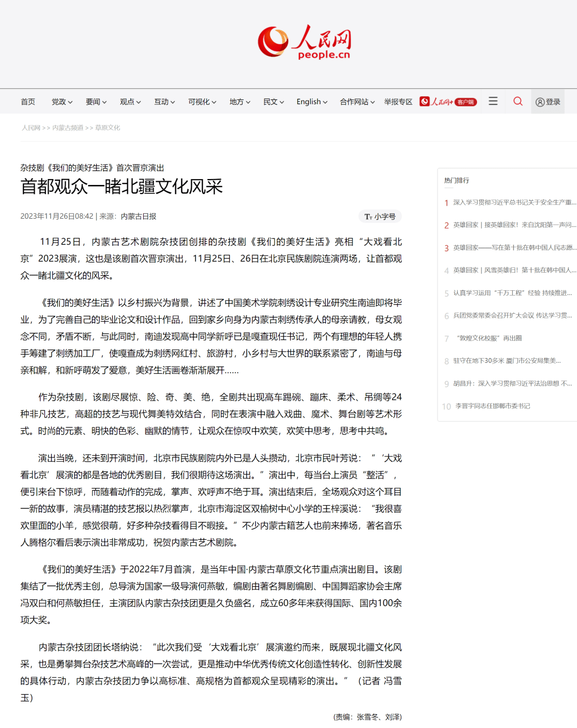The image size is (577, 728).
Task: Expand the English dropdown menu
Action: tap(311, 102)
